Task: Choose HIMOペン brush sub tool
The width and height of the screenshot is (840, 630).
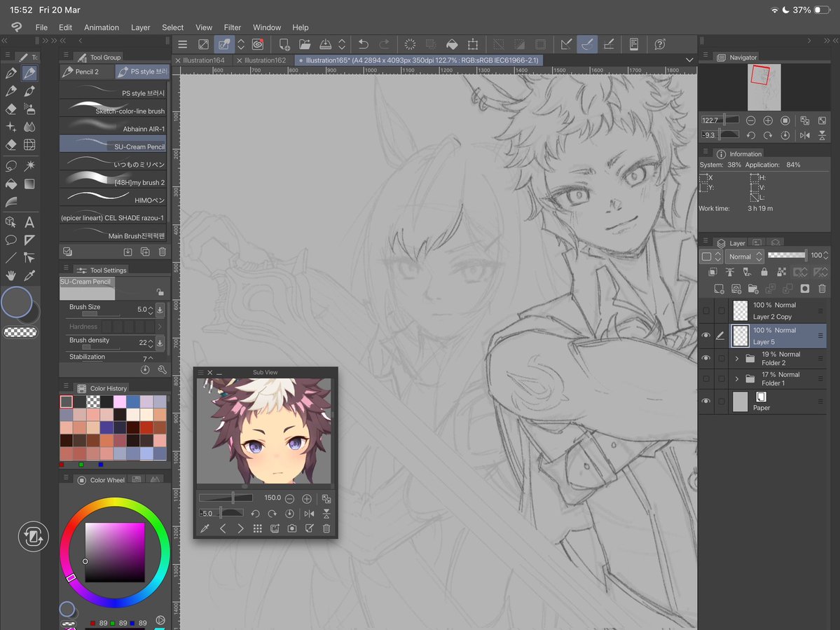Action: [113, 198]
